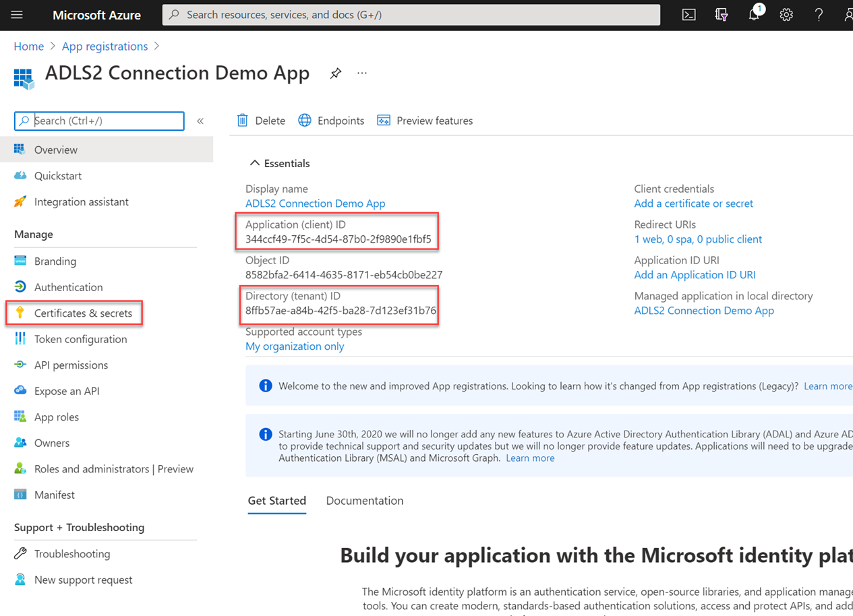Open My organization only link
The image size is (853, 616).
point(295,346)
